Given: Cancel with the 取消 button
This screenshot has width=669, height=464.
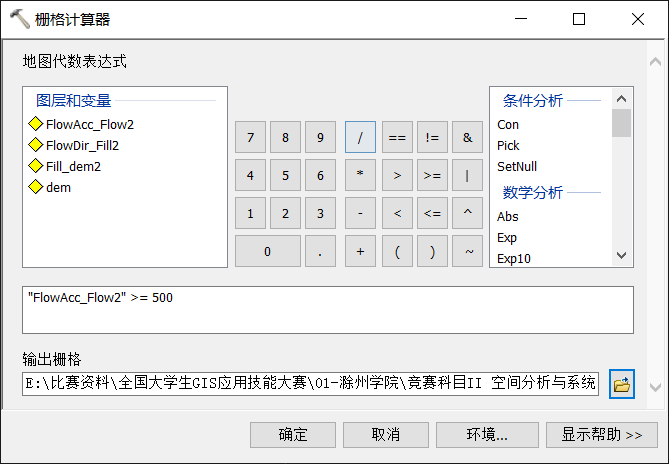Looking at the screenshot, I should [x=386, y=435].
